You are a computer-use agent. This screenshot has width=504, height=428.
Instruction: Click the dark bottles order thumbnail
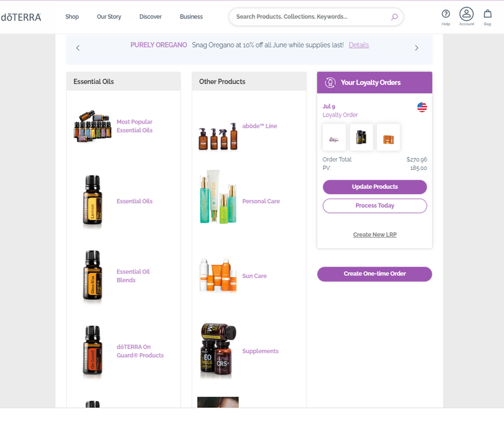coord(361,137)
